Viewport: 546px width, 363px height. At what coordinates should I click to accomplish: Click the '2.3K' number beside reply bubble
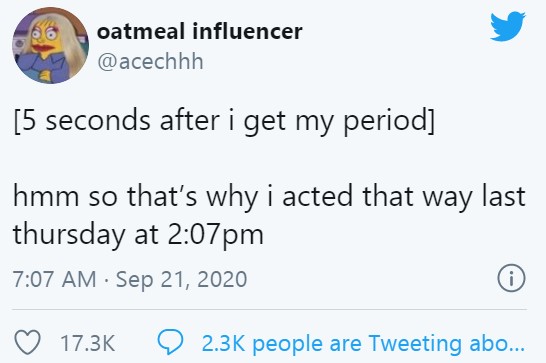(223, 343)
